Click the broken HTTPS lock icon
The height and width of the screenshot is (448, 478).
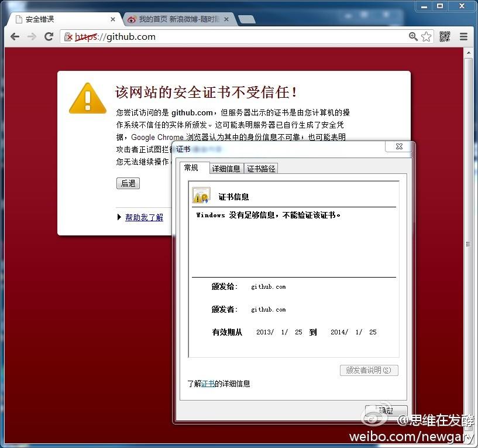click(68, 37)
